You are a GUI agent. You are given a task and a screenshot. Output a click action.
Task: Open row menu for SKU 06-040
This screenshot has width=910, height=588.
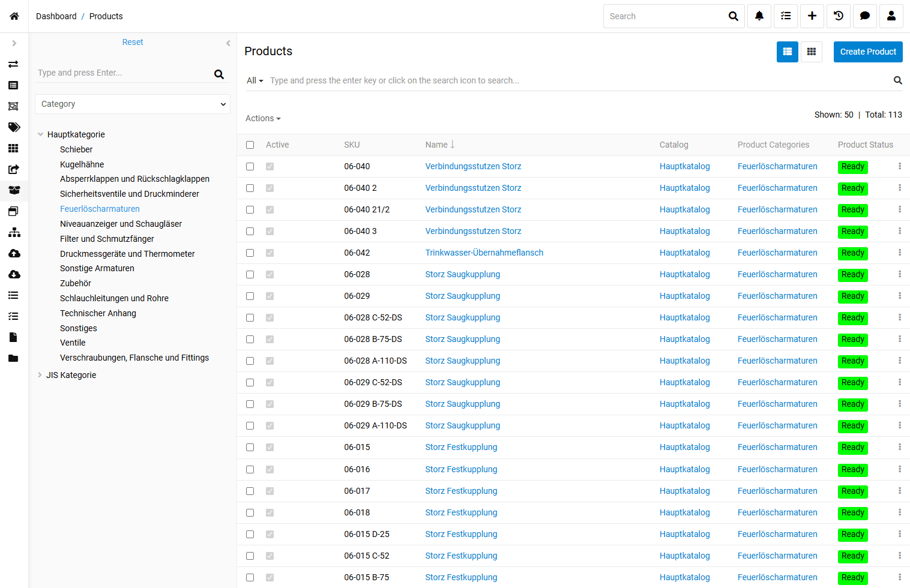[899, 166]
